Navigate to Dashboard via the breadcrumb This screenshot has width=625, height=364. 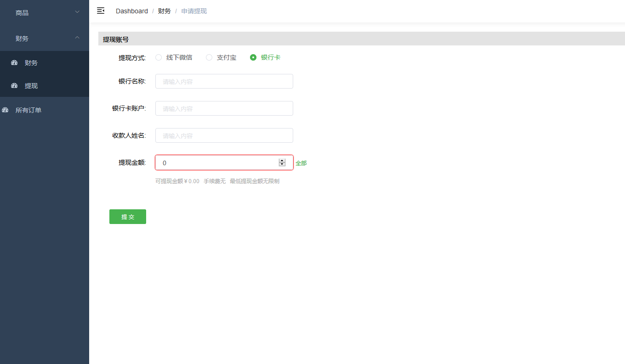(x=131, y=11)
